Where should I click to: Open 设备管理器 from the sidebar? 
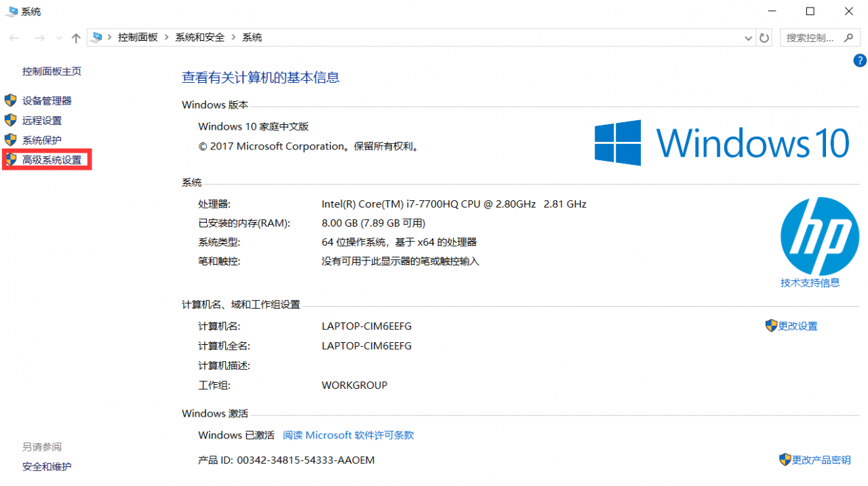(x=47, y=100)
